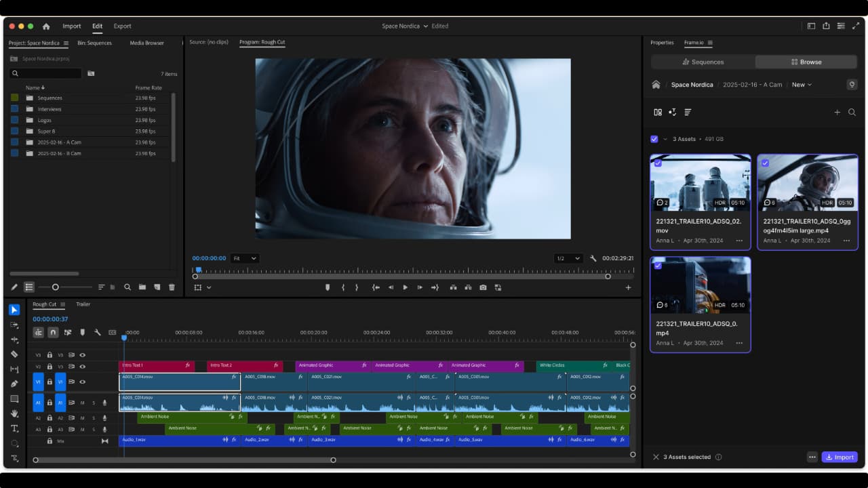Lock the A1 audio track
Image resolution: width=868 pixels, height=488 pixels.
[50, 403]
